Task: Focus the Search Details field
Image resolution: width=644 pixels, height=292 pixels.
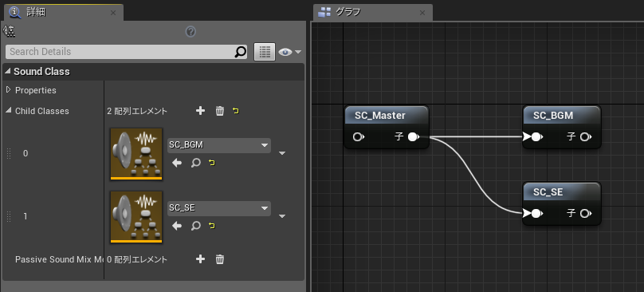Action: [x=126, y=52]
